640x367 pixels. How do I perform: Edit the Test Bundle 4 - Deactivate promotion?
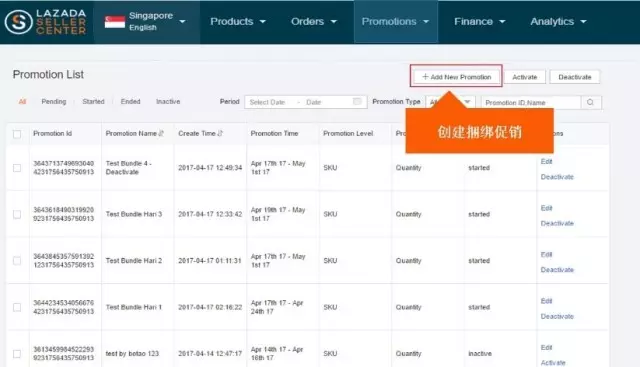click(x=546, y=162)
